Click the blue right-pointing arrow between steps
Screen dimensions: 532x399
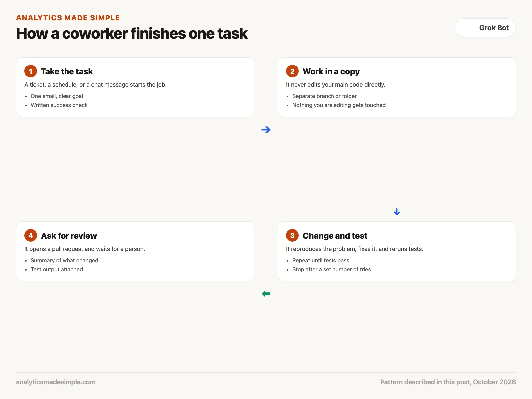pos(266,130)
